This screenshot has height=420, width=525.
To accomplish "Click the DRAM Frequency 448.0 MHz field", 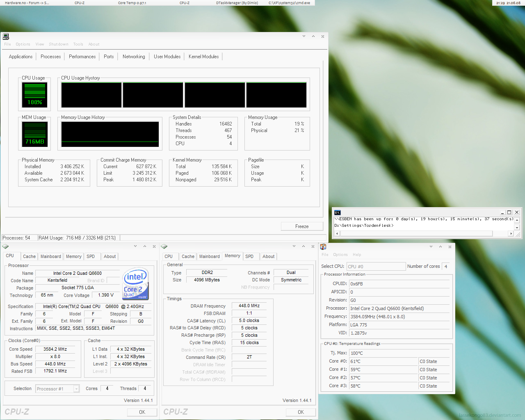I will pos(249,306).
